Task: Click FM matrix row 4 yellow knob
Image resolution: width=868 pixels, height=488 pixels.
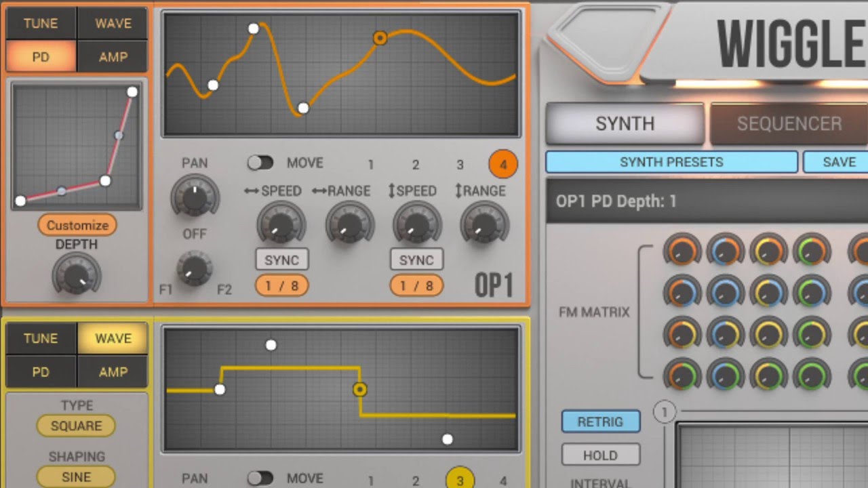Action: [768, 374]
